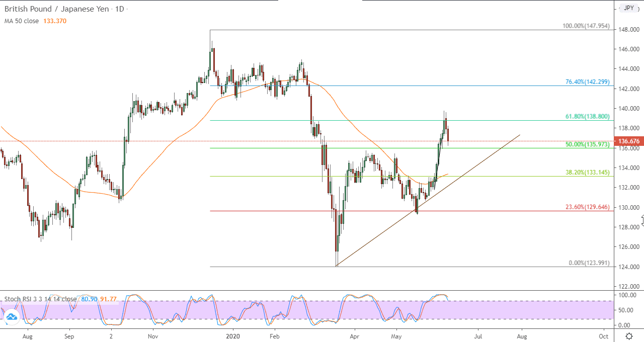
Task: Click the Jul label on time axis
Action: [x=478, y=336]
